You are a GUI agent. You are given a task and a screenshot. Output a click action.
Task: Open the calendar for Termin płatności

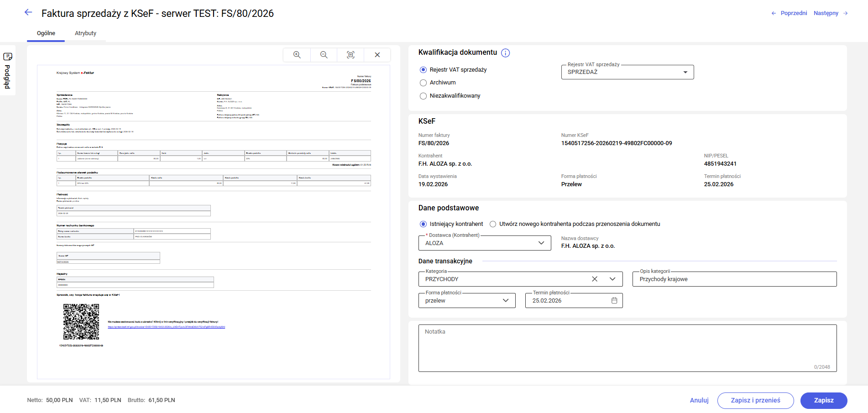614,300
